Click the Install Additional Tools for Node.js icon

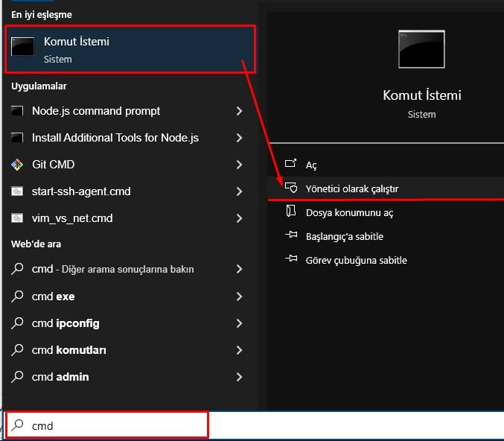18,138
